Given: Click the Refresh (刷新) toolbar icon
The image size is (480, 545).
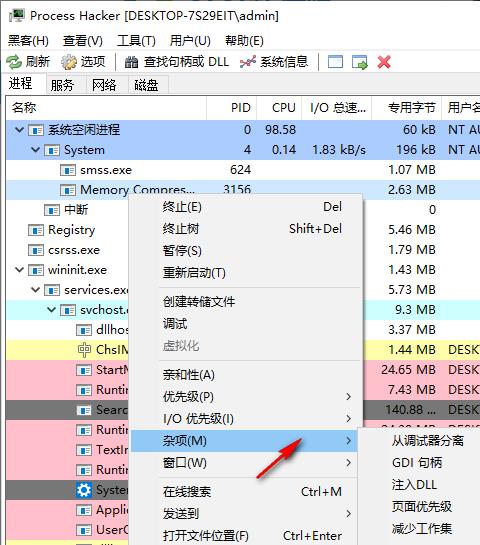Looking at the screenshot, I should click(14, 62).
